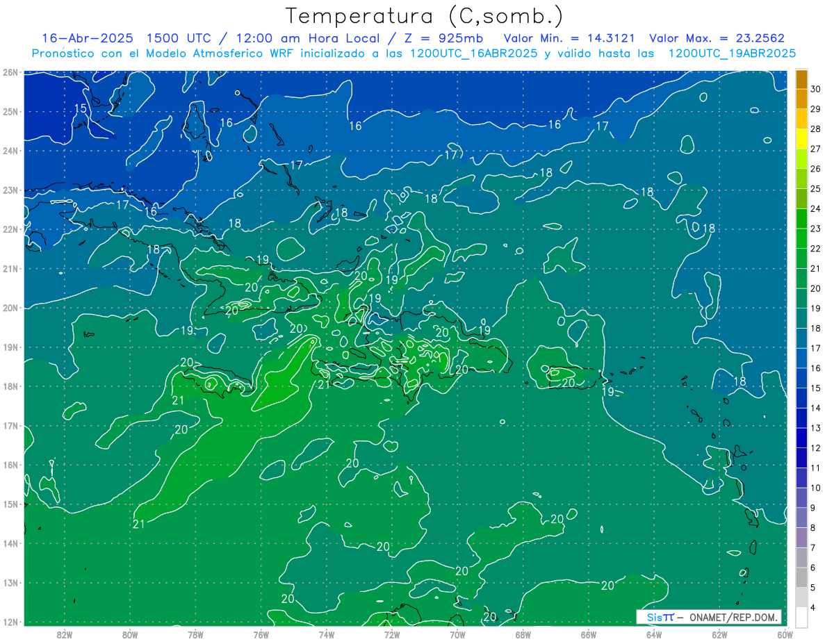The image size is (834, 644).
Task: Click the '23N' latitude axis label
Action: point(10,190)
